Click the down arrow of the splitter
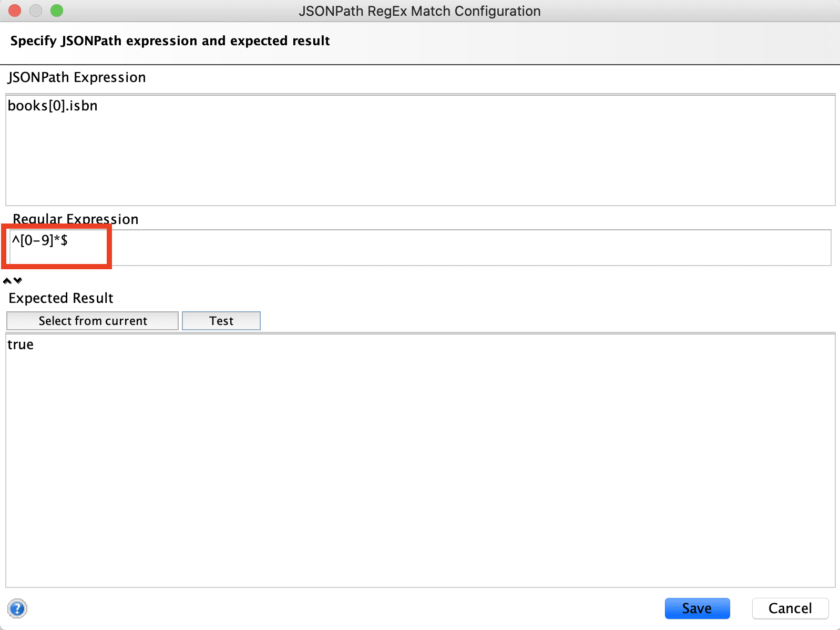 click(18, 281)
